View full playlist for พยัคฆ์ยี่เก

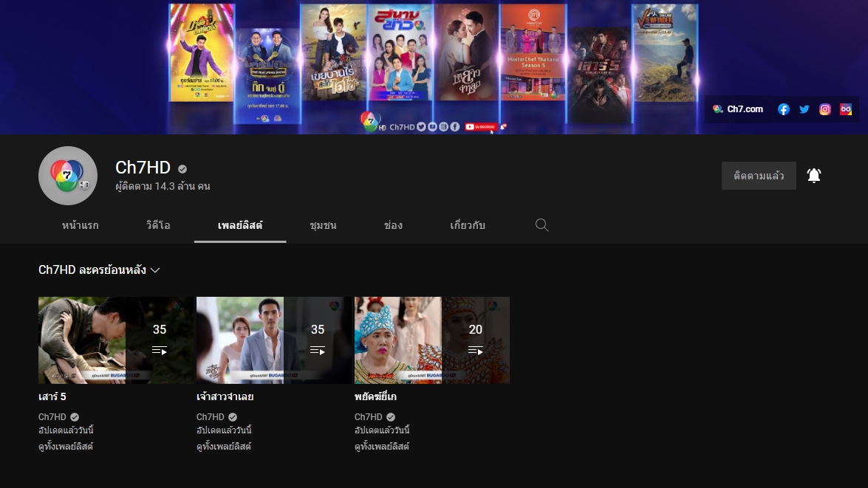point(382,446)
